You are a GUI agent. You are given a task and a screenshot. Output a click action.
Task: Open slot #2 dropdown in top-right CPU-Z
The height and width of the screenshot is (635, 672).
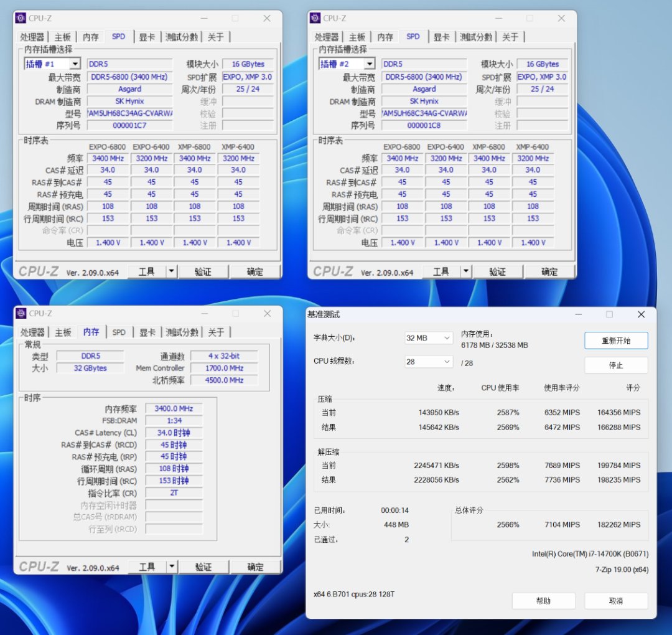[370, 64]
